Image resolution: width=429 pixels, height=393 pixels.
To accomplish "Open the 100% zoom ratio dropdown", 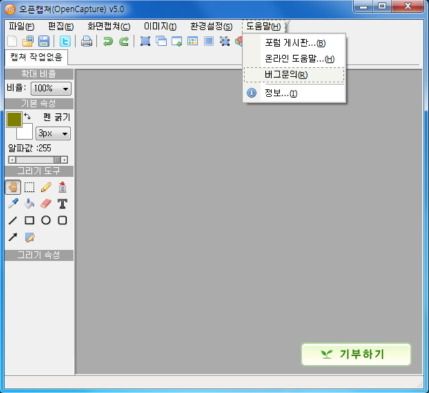I will [51, 89].
